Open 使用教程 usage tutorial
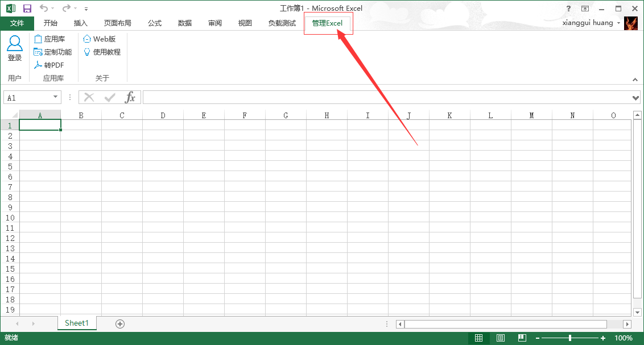Viewport: 644px width, 345px height. [102, 52]
